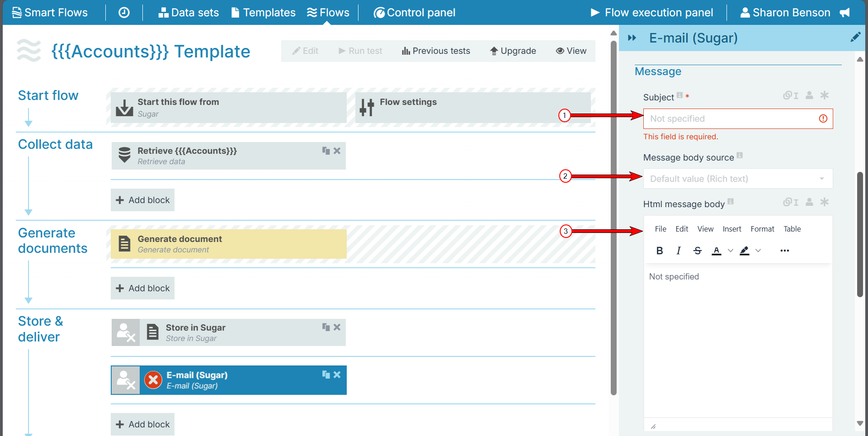
Task: Select the Generate document block
Action: click(x=229, y=244)
